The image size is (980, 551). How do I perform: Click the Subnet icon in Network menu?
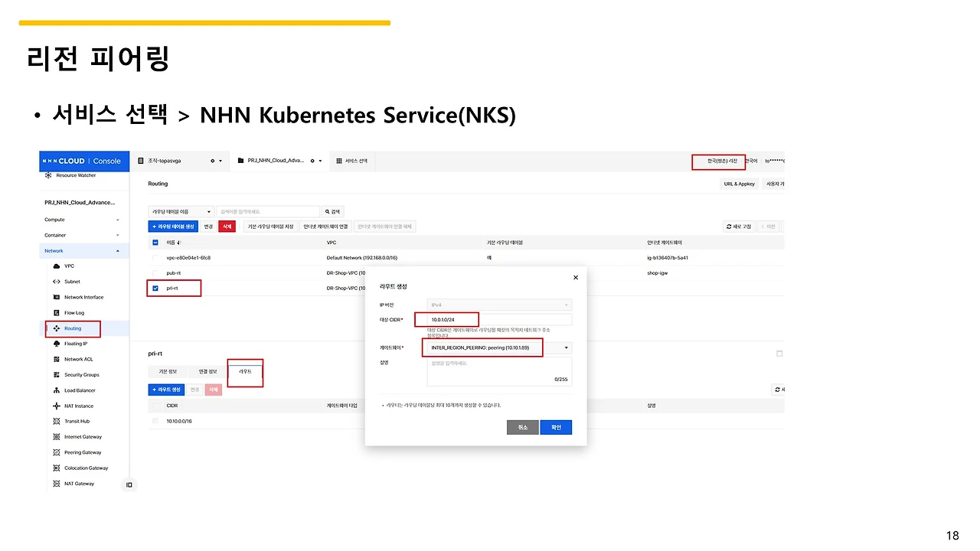click(57, 282)
